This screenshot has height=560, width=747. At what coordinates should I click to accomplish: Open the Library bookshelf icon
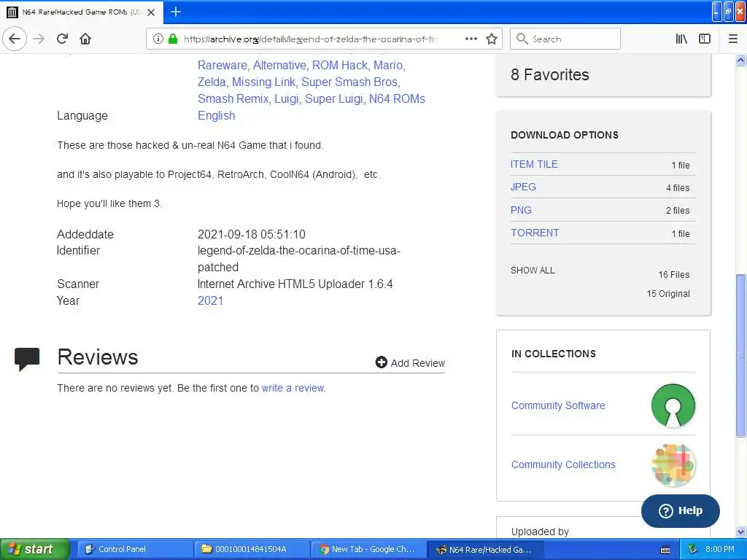(682, 39)
